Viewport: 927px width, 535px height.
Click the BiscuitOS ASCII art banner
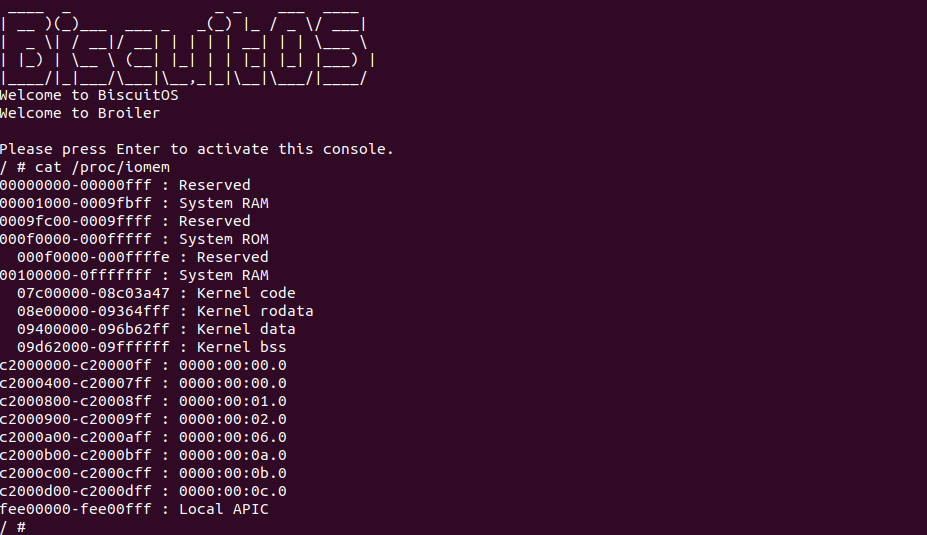pos(184,43)
